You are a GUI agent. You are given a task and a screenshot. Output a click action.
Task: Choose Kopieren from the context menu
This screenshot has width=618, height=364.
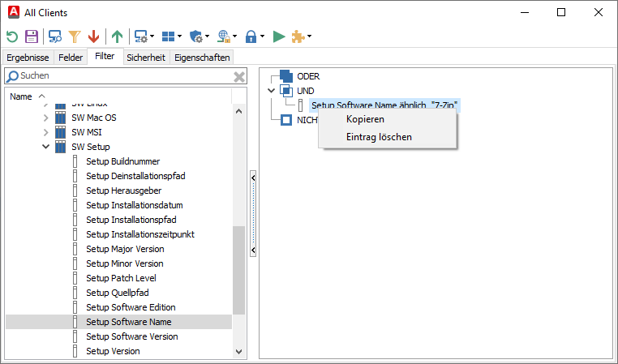365,119
